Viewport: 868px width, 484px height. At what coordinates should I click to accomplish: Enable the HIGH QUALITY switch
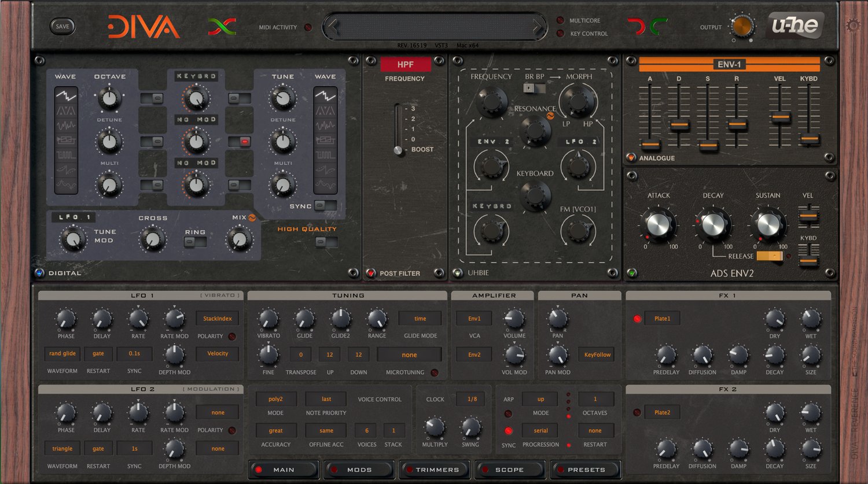326,242
